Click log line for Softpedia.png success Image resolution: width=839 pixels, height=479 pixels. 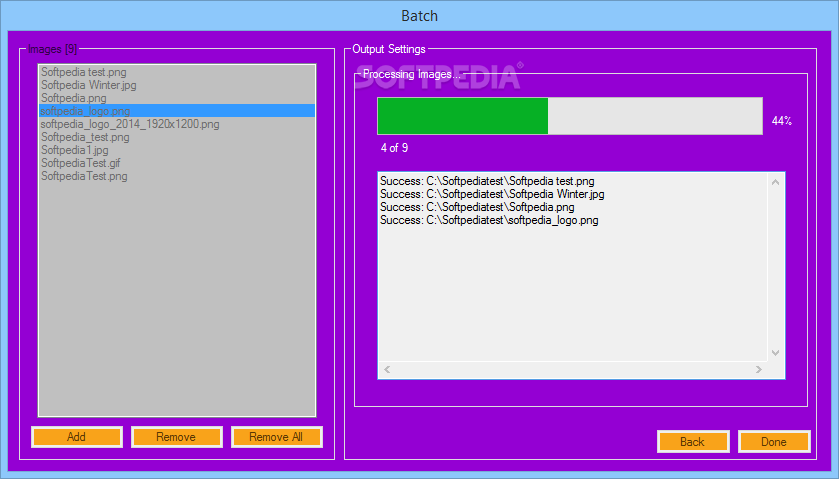click(x=477, y=207)
